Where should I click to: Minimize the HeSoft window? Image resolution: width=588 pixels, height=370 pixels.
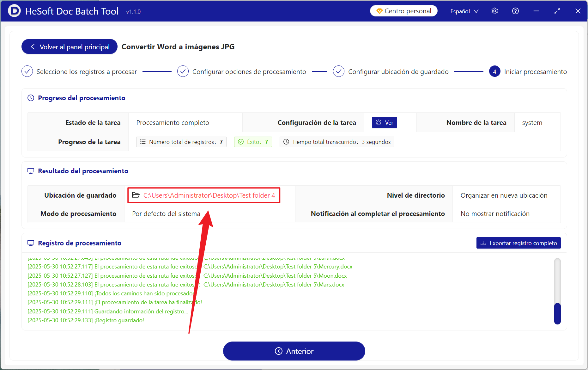tap(536, 11)
